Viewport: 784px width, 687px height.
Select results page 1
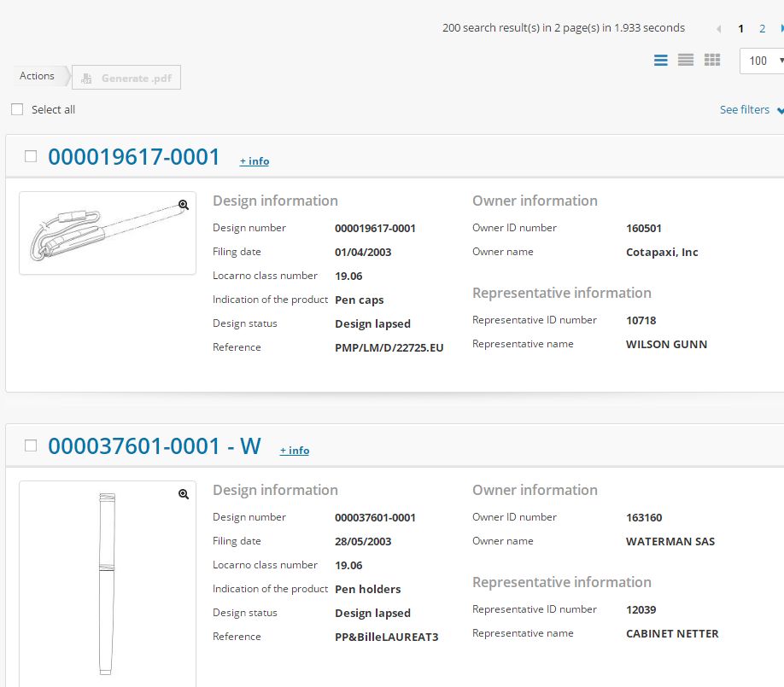click(741, 29)
